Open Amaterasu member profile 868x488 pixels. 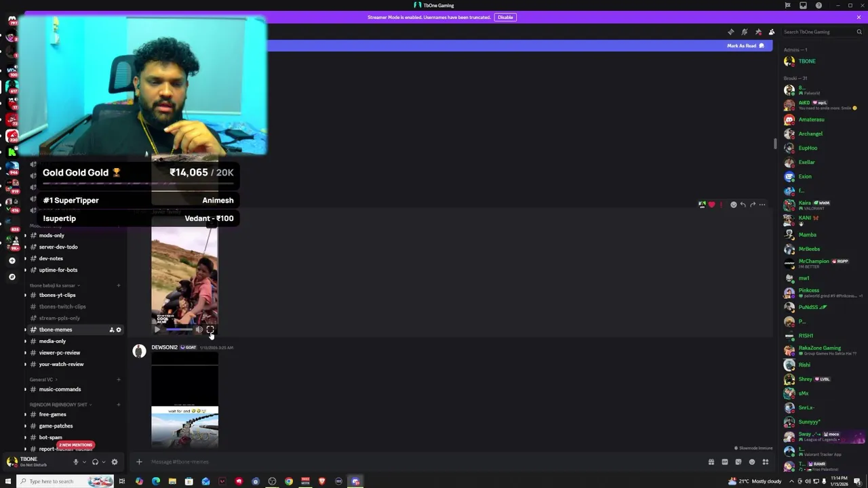pos(811,119)
